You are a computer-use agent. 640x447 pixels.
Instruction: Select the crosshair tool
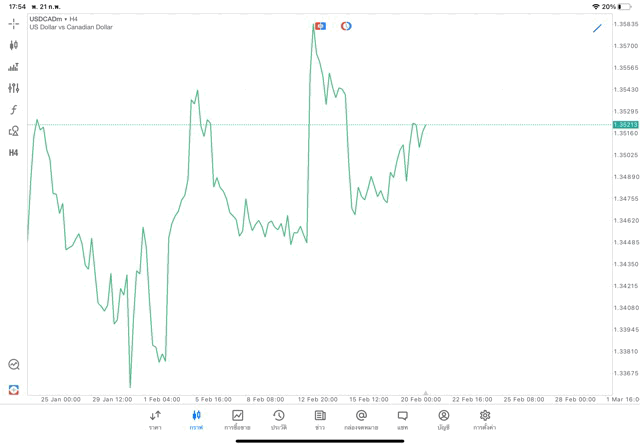pos(14,23)
